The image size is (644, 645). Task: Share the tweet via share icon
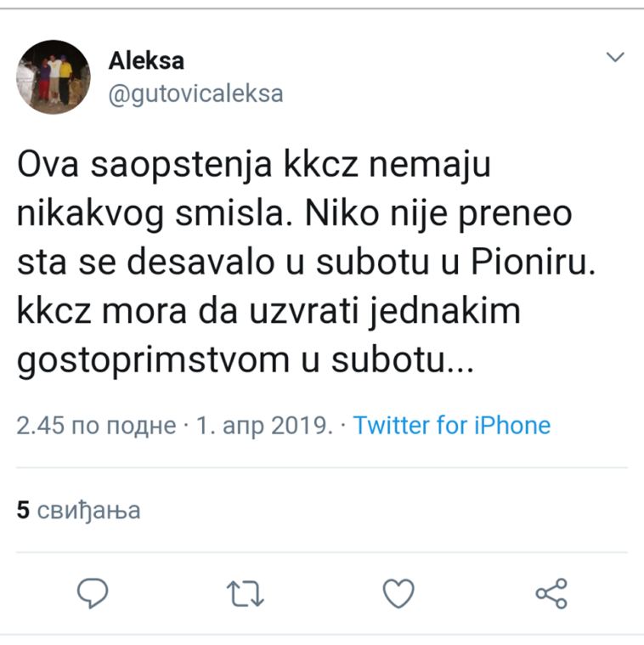point(551,593)
